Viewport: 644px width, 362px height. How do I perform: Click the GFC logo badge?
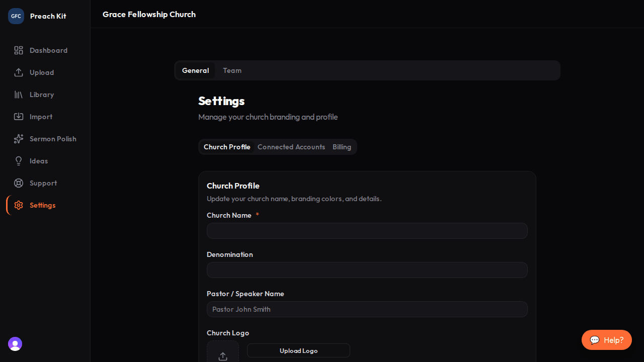(x=16, y=16)
